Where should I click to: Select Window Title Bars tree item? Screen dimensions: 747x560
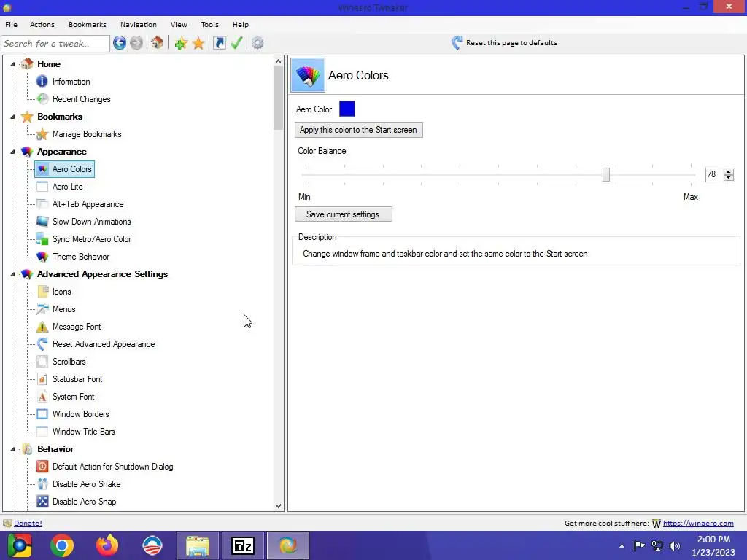coord(83,432)
